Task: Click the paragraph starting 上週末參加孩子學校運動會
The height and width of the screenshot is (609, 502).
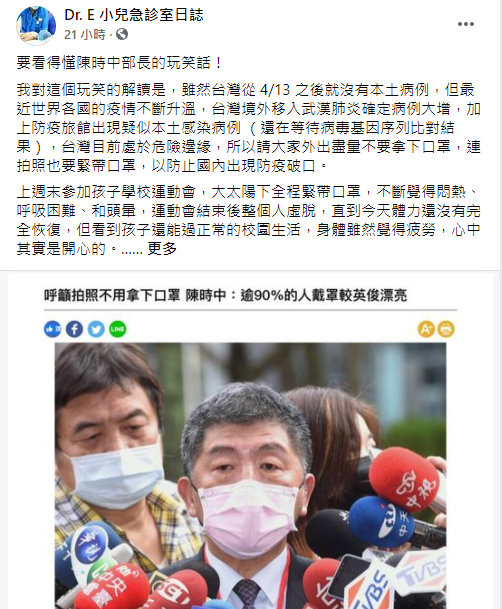Action: 248,220
